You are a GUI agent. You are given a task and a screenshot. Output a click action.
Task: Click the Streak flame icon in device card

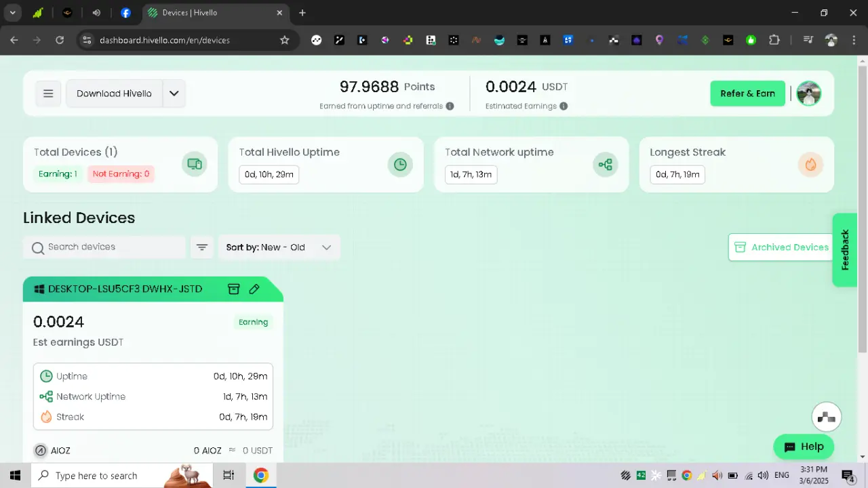(46, 417)
